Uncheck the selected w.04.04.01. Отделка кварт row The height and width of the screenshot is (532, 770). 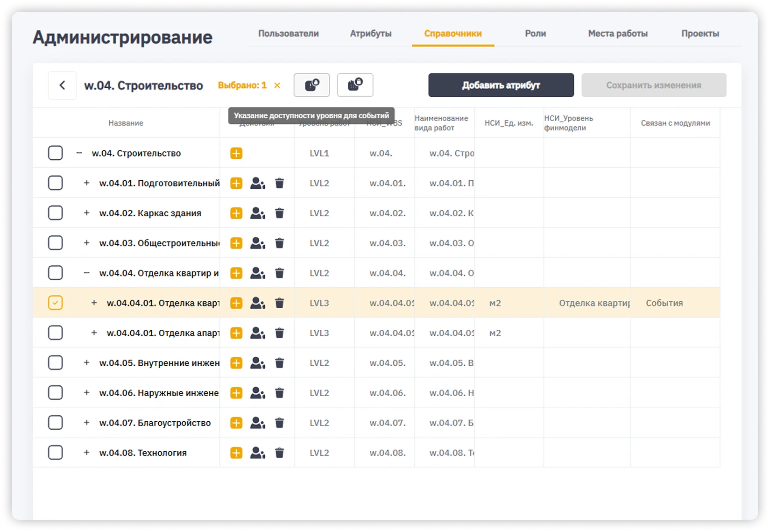(x=55, y=303)
